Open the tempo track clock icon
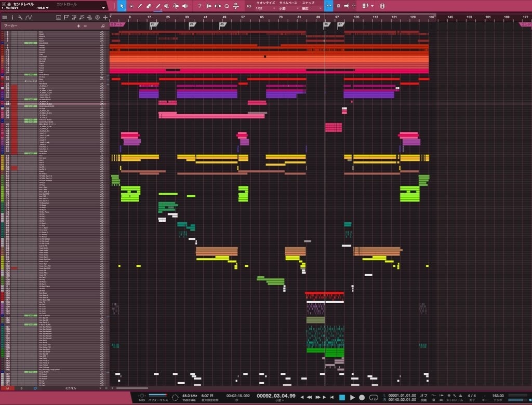Screen dimensions: 532x405 [97, 17]
